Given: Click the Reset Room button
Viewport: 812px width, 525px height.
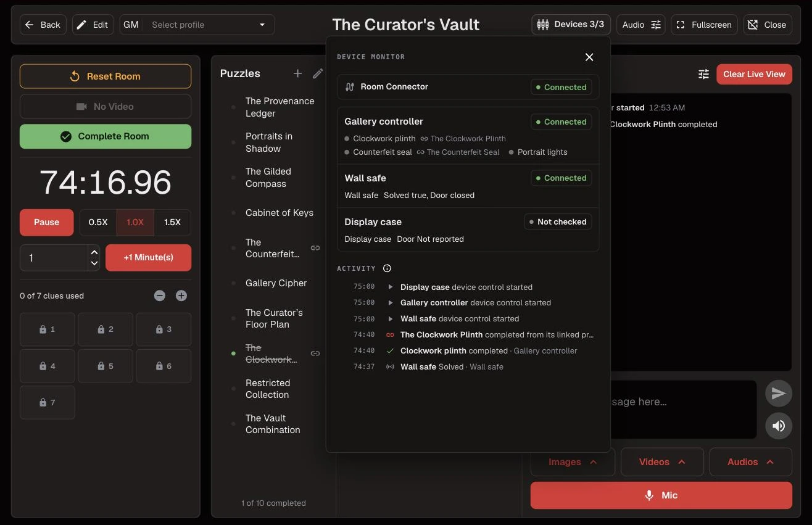Looking at the screenshot, I should [106, 76].
